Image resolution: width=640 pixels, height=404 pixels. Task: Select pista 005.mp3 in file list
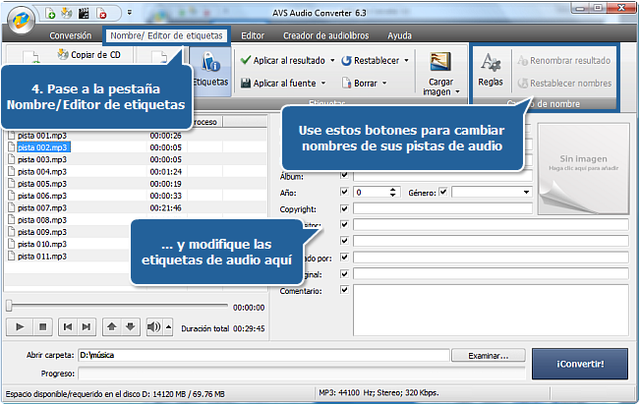pyautogui.click(x=42, y=184)
